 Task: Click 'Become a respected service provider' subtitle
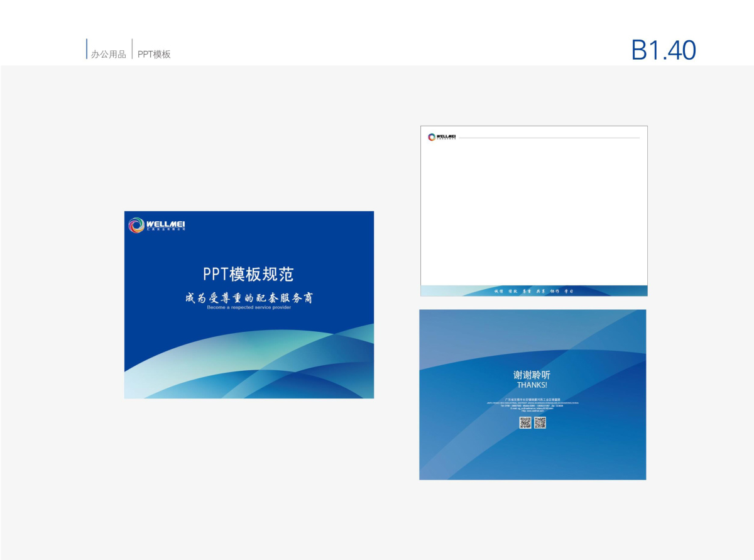click(249, 307)
